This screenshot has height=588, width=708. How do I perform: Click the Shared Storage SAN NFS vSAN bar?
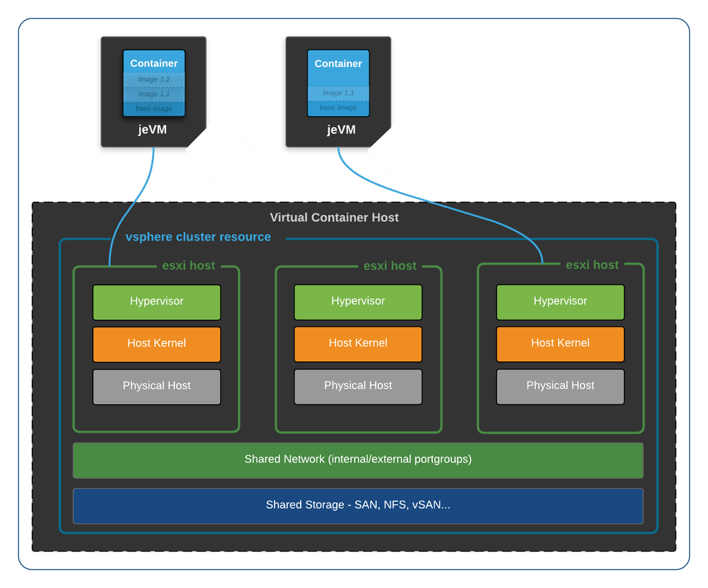pyautogui.click(x=357, y=505)
